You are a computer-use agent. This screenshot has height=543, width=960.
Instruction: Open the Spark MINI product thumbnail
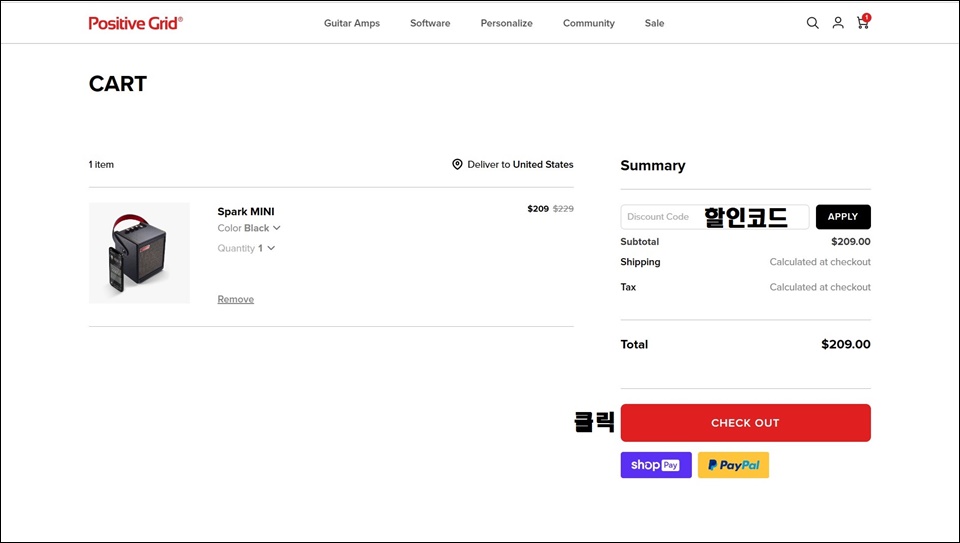tap(140, 253)
